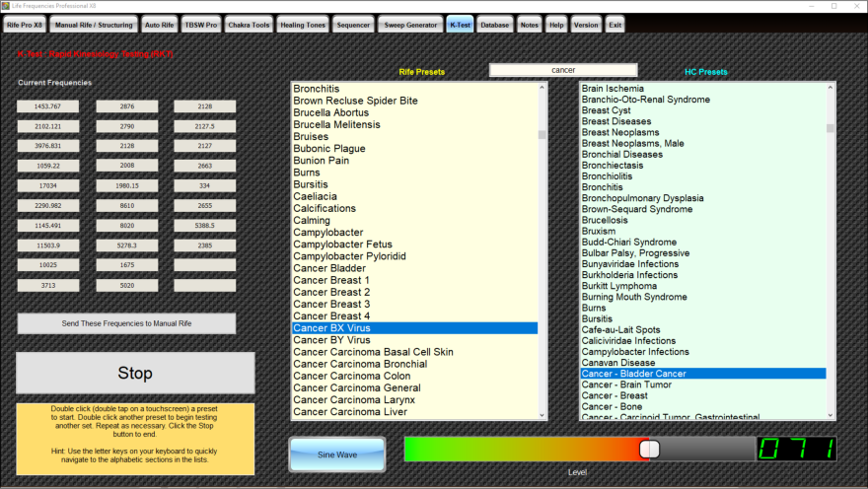Screen dimensions: 868x489
Task: Select Budd-Chiari Syndrome HC preset
Action: click(703, 243)
